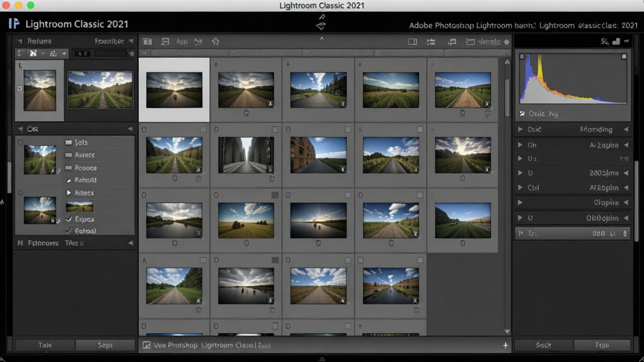Click the text toolbar button beside the crossed-tools icon
This screenshot has height=362, width=644.
point(182,41)
